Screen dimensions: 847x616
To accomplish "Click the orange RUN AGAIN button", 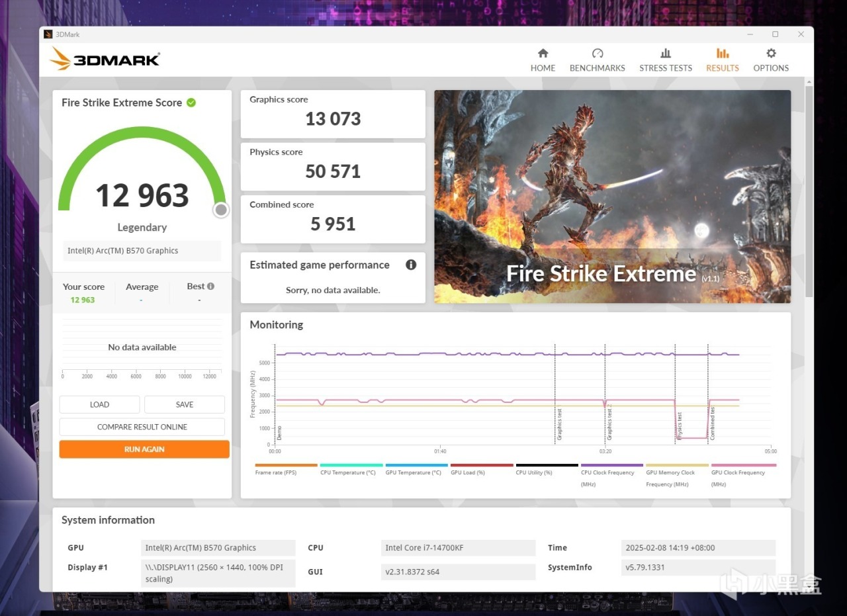I will click(x=144, y=449).
